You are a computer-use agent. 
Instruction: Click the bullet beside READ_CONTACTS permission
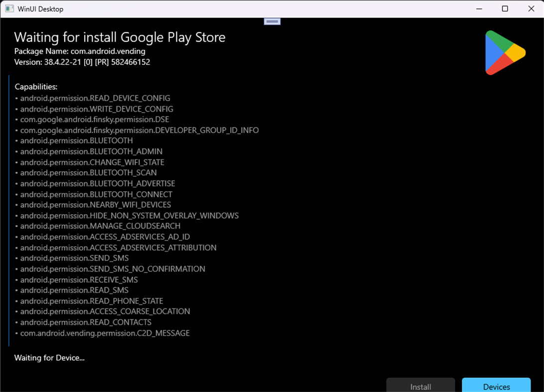click(x=15, y=322)
